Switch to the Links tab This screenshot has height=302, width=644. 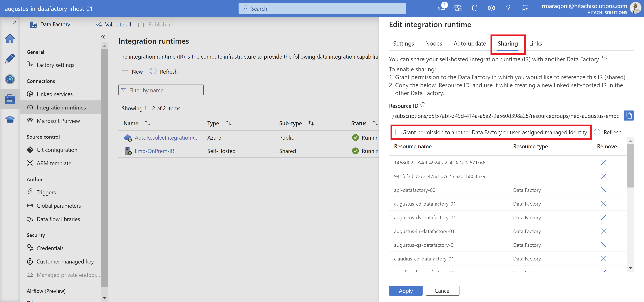pos(535,43)
